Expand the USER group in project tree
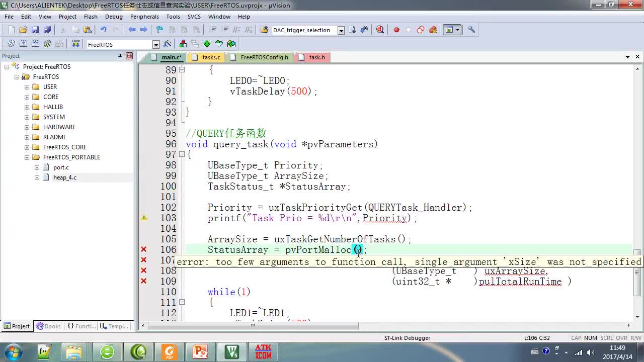 (x=27, y=87)
